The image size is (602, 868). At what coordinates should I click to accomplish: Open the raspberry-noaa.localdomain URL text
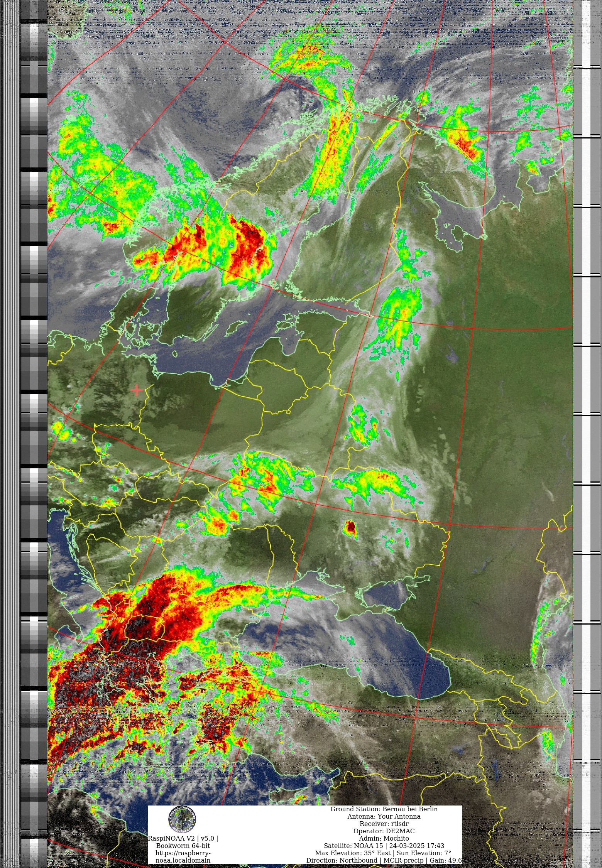(x=183, y=856)
